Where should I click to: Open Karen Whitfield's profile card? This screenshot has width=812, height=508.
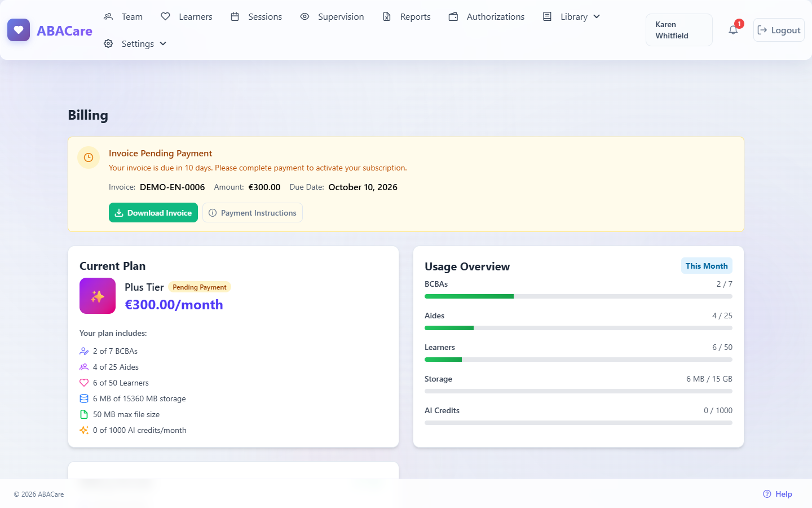pos(679,30)
